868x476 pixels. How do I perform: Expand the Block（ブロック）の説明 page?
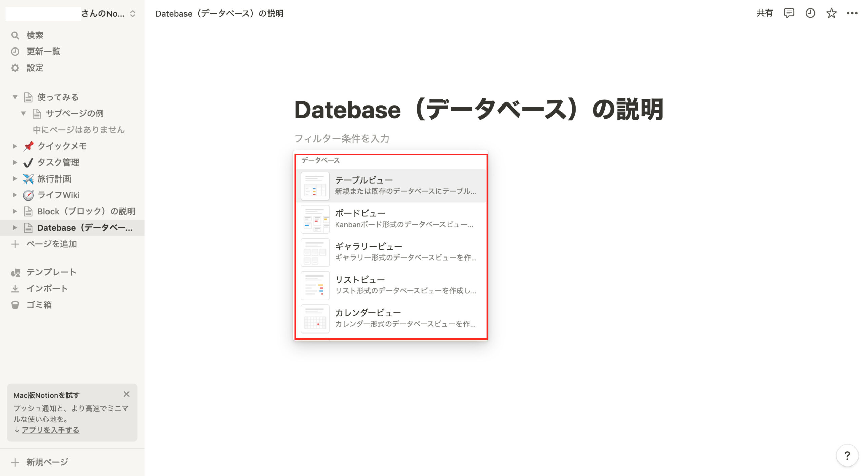pyautogui.click(x=15, y=211)
